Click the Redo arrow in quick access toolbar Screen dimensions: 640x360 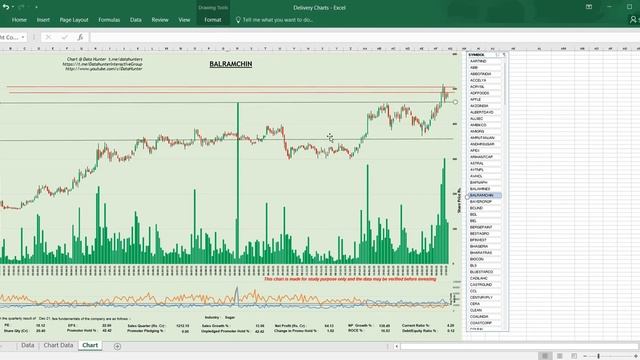(x=21, y=7)
